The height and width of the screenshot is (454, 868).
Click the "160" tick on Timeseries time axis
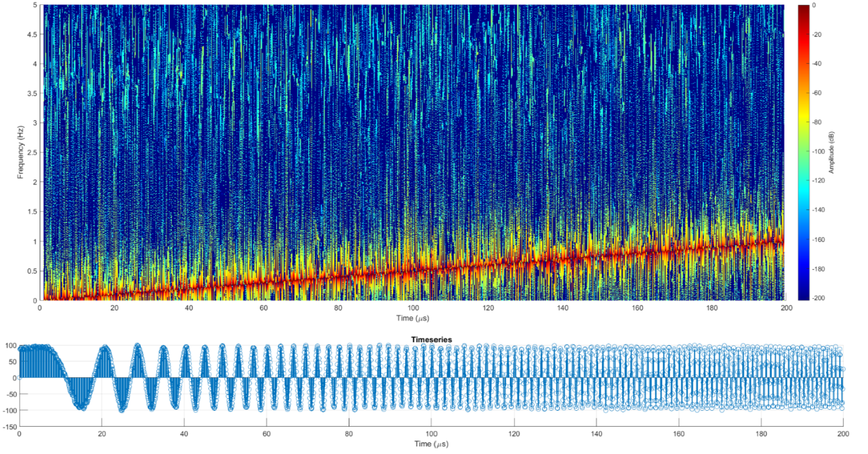click(679, 434)
